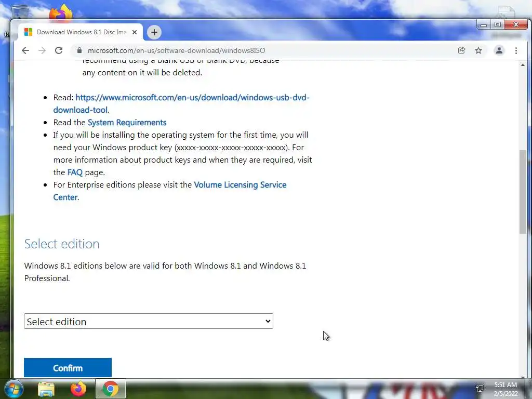Open the Chrome profile avatar
532x399 pixels.
coord(499,50)
